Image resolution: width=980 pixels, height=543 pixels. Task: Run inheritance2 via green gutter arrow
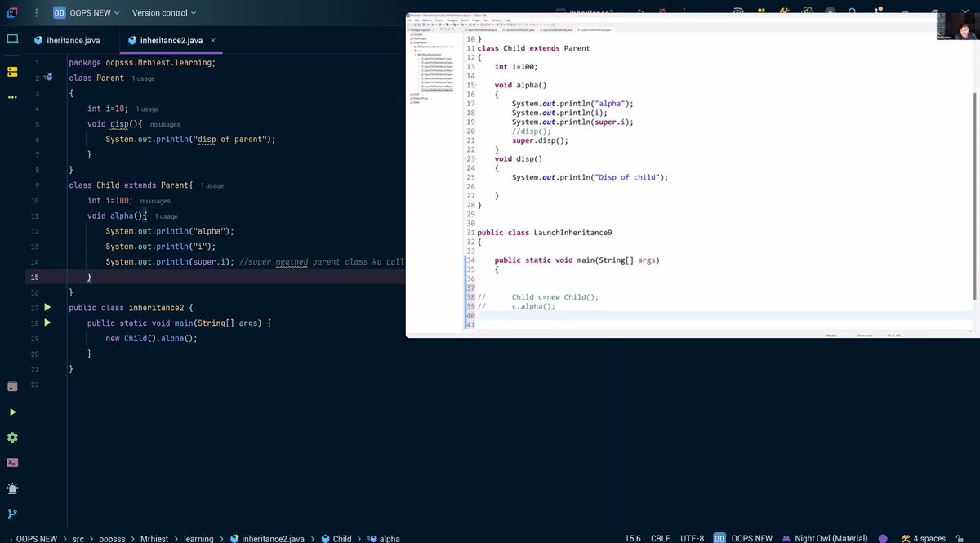tap(47, 307)
